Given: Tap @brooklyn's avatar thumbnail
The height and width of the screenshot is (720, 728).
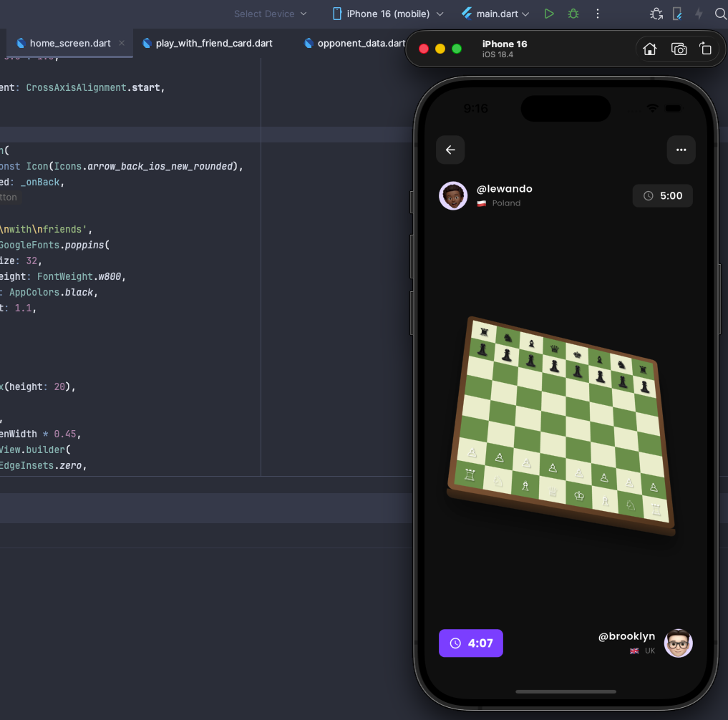Looking at the screenshot, I should (x=678, y=643).
